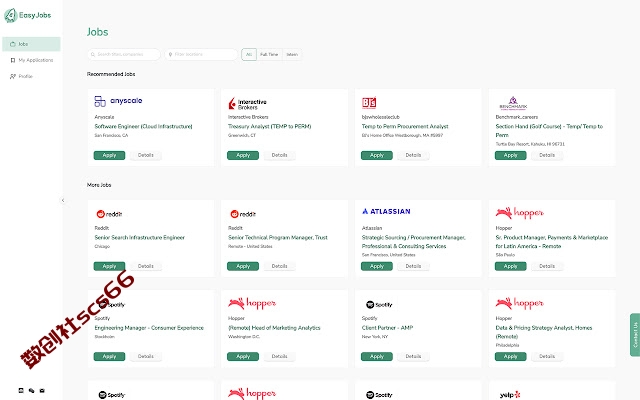The width and height of the screenshot is (640, 400).
Task: View Details for Treasury Analyst job
Action: pos(280,155)
